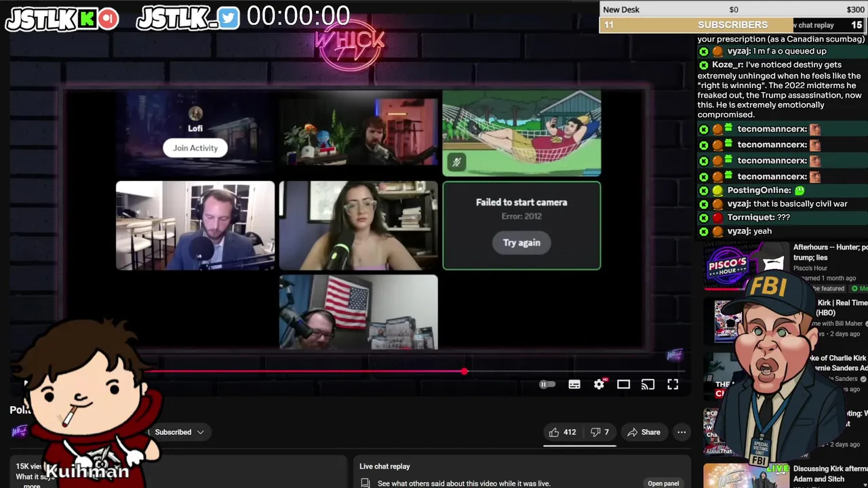Click the SUBSCRIBERS goal bar
The height and width of the screenshot is (488, 868).
click(733, 25)
